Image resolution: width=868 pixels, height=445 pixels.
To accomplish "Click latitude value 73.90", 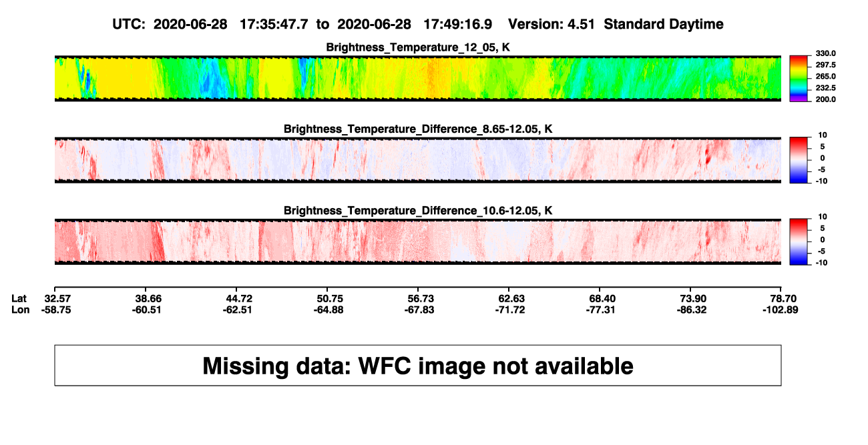I will [692, 298].
